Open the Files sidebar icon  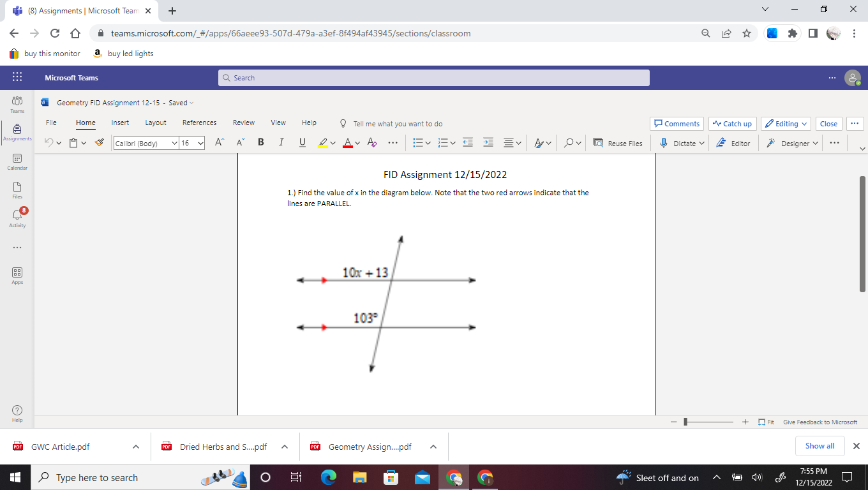coord(17,190)
